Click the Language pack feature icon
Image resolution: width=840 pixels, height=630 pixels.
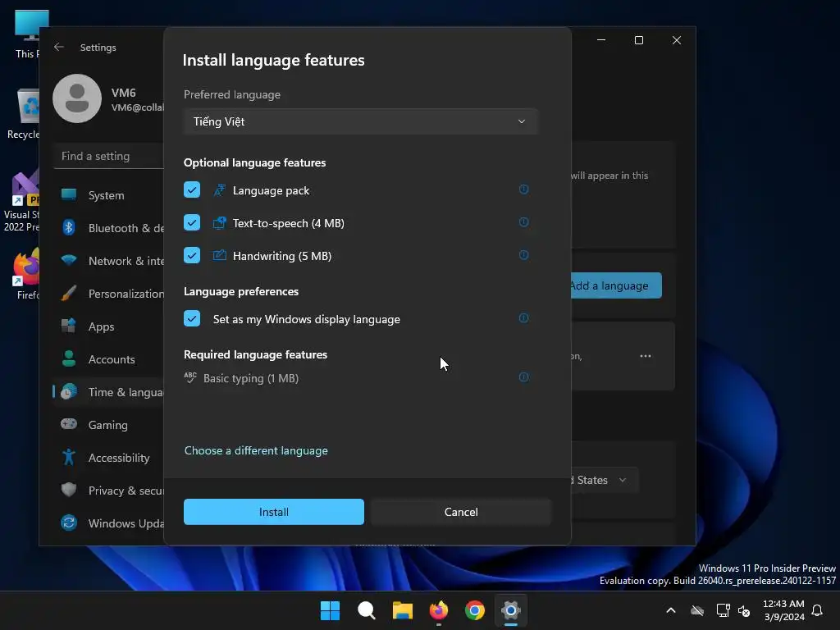[x=220, y=190]
